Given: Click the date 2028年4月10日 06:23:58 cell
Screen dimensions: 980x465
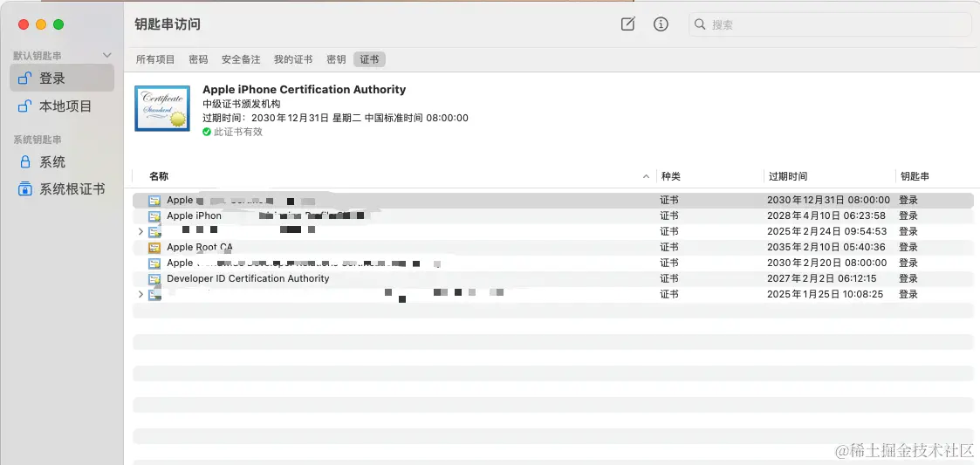Looking at the screenshot, I should (x=826, y=215).
